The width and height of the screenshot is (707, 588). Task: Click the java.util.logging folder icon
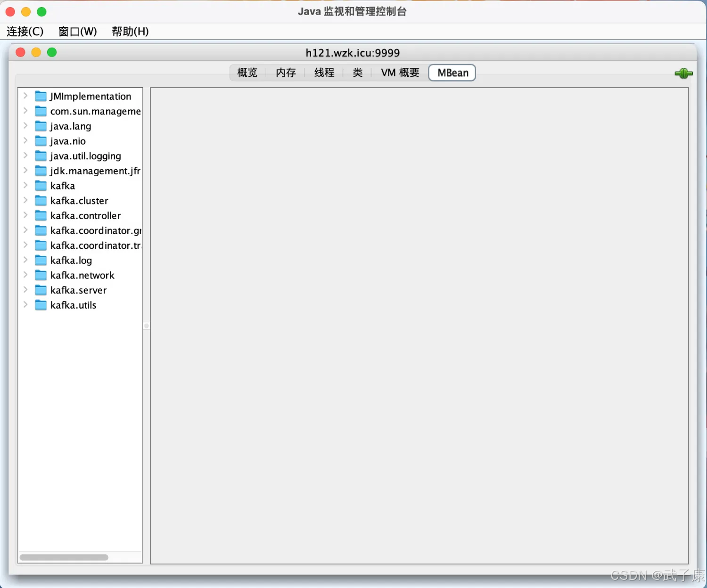coord(41,156)
